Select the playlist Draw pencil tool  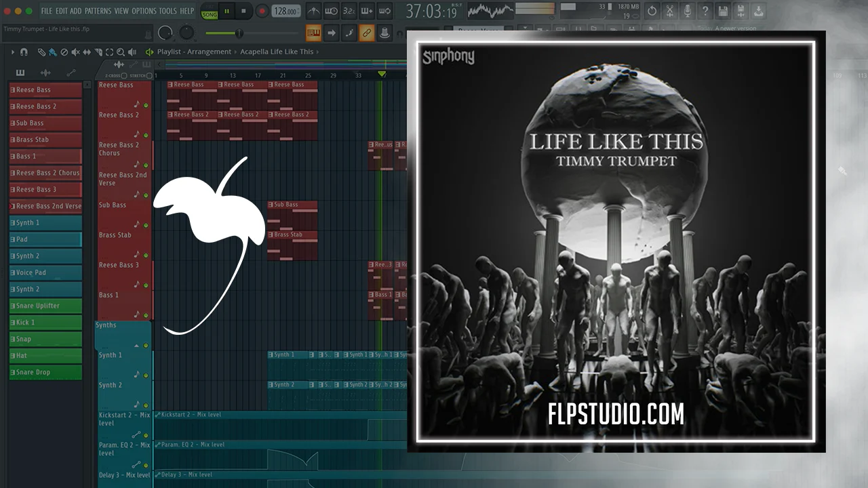[x=41, y=52]
